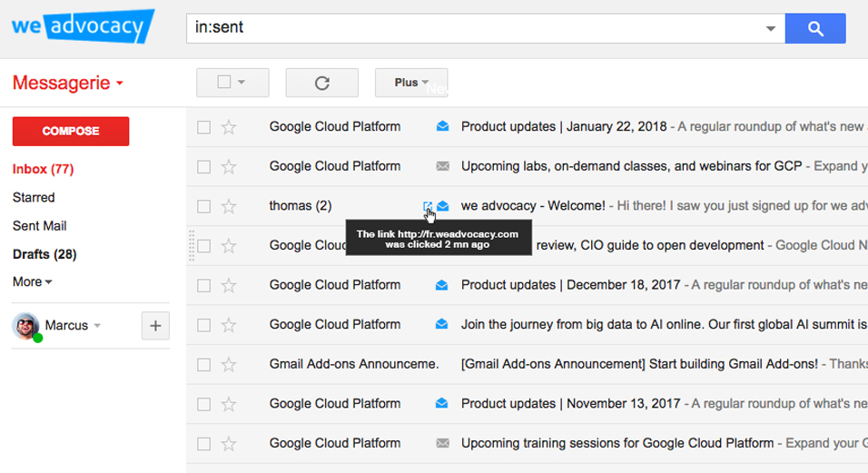Open email Product updates | January 22, 2018

point(564,127)
